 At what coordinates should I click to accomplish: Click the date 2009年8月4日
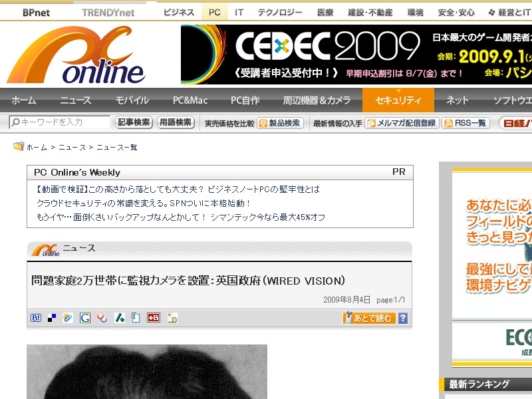coord(346,300)
